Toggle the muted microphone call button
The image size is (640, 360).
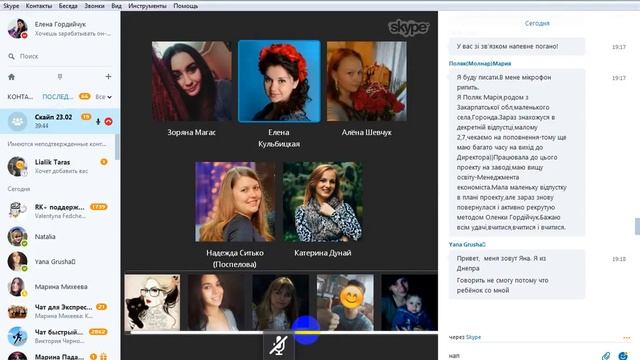(x=279, y=346)
